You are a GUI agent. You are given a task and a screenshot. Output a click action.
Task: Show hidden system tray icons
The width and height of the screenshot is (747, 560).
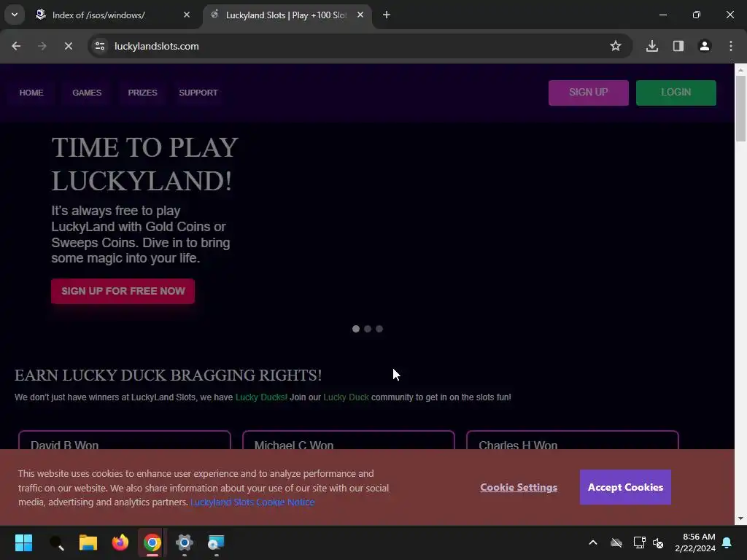pyautogui.click(x=593, y=542)
